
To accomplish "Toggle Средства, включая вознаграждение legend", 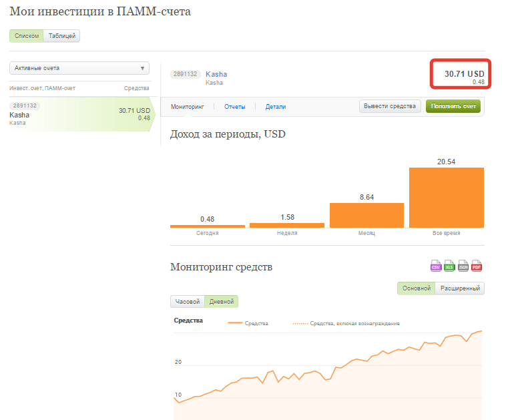I will pyautogui.click(x=346, y=323).
